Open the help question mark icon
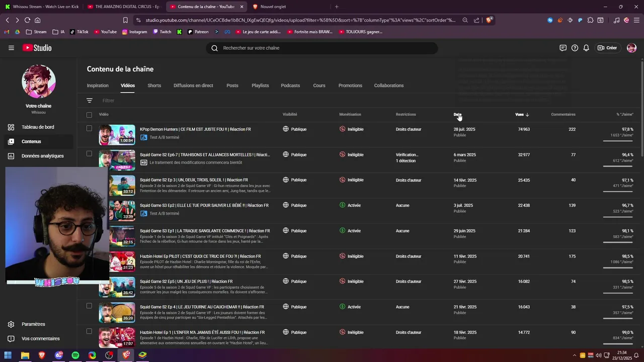This screenshot has height=362, width=644. pos(575,48)
